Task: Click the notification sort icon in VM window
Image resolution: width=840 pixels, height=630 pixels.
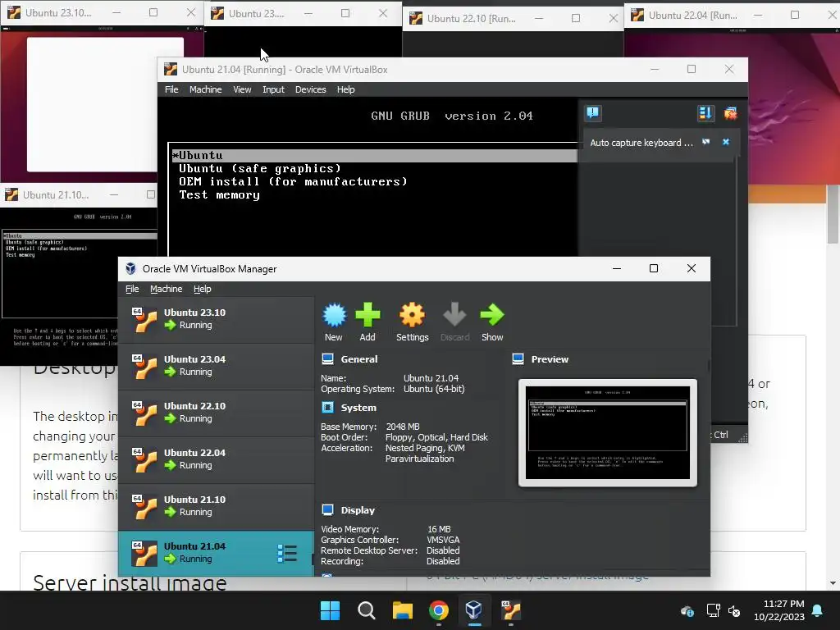Action: pos(705,113)
